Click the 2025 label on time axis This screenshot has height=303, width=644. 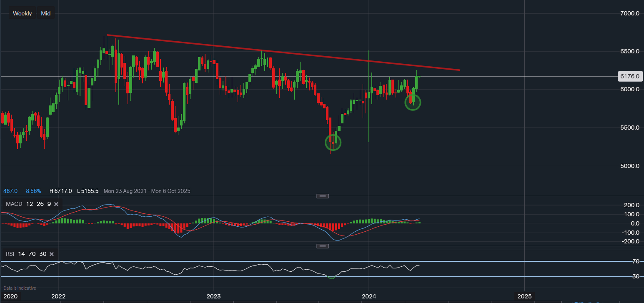coord(524,296)
